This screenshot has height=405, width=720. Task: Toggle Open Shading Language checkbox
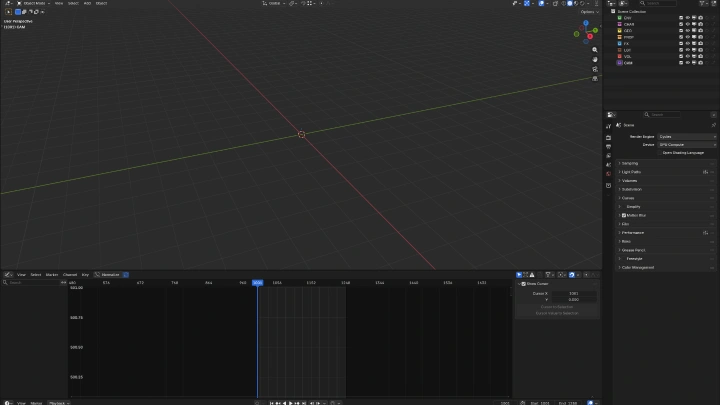(660, 153)
